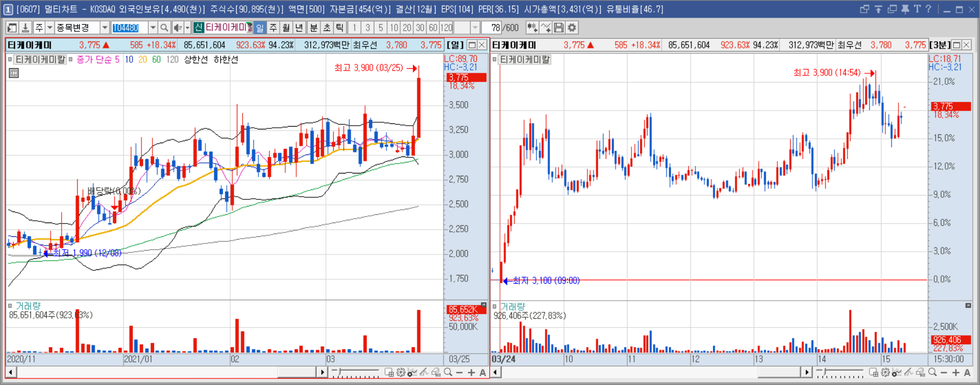This screenshot has height=385, width=980.
Task: Click the add chart icon beside 78/600
Action: pos(532,28)
